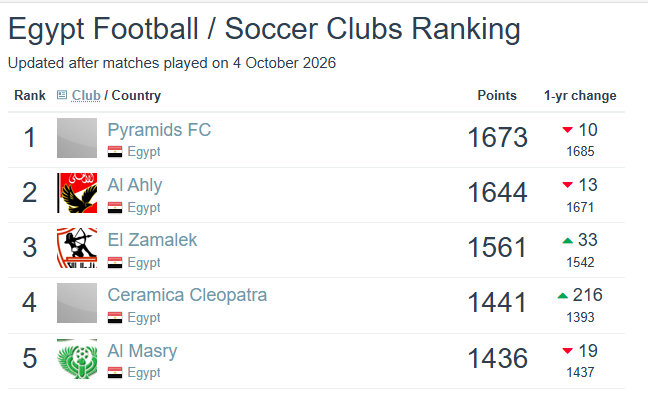Open the Al Masry club link
Screen dimensions: 648x405
[x=142, y=351]
